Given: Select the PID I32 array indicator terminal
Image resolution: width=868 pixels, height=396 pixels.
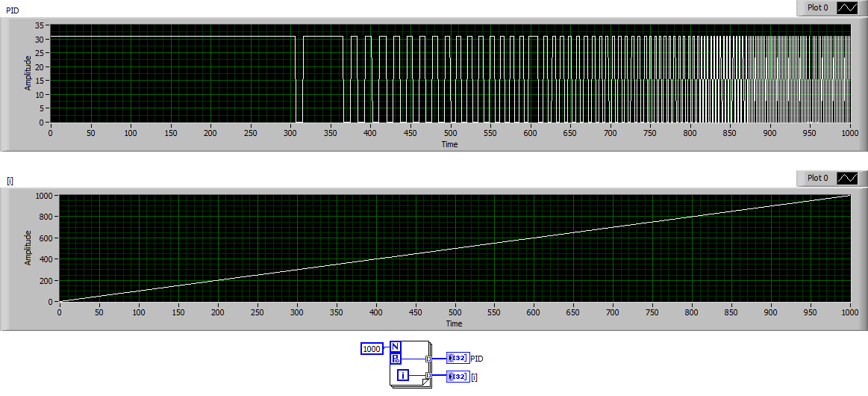Looking at the screenshot, I should (x=458, y=359).
